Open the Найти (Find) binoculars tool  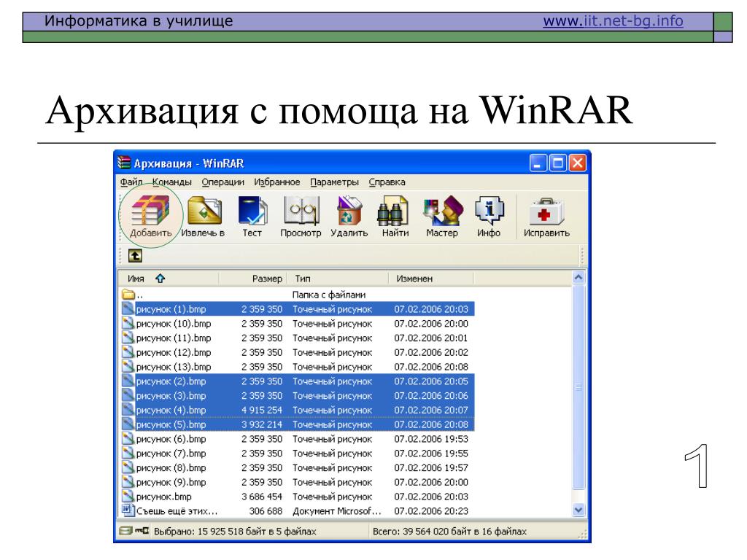coord(395,217)
